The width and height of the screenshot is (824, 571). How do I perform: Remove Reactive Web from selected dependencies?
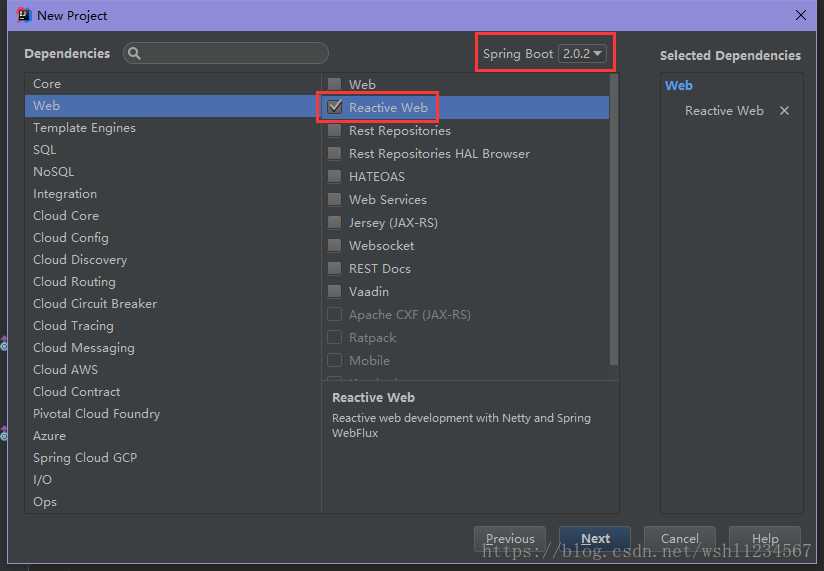(784, 111)
